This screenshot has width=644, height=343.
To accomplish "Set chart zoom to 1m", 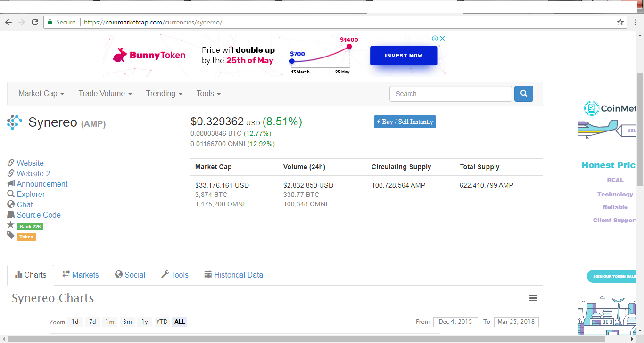I will coord(110,322).
